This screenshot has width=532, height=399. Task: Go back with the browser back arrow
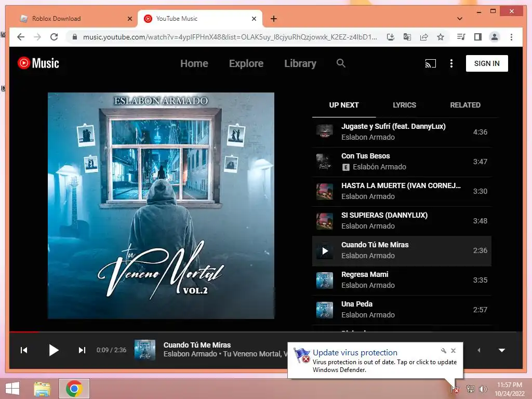point(21,37)
